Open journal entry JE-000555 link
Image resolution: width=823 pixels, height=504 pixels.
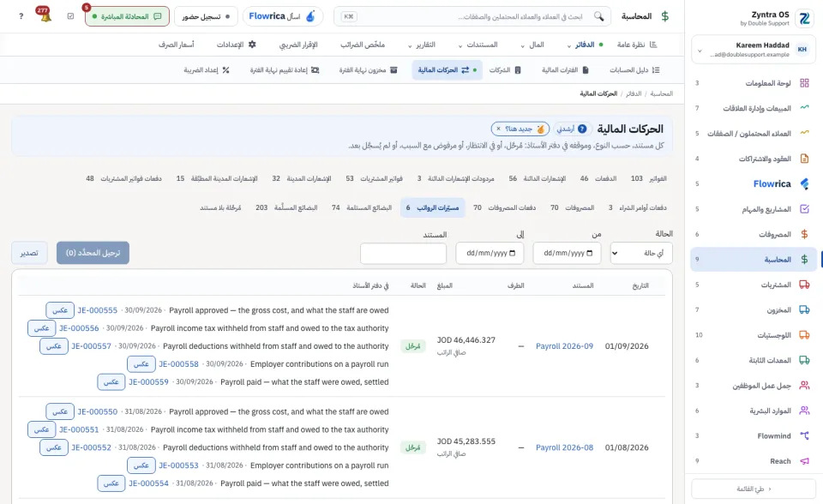tap(98, 310)
